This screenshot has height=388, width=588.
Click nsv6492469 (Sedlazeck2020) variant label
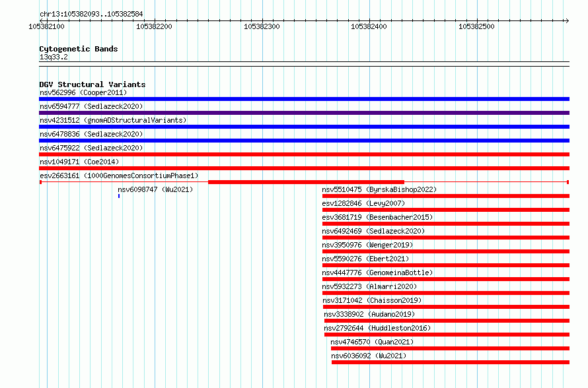(x=373, y=231)
